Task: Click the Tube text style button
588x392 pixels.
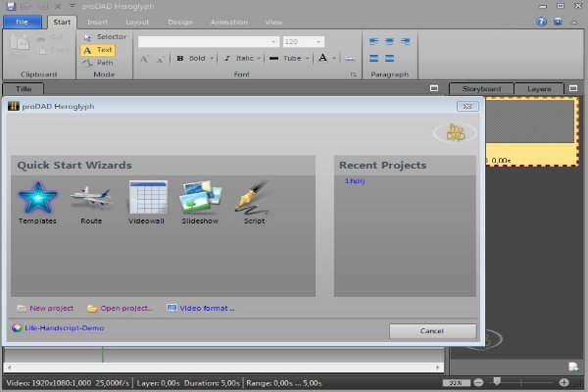Action: pos(285,58)
